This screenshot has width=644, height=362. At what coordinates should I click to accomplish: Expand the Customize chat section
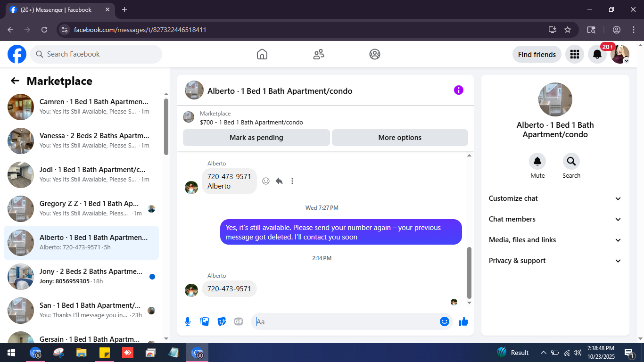point(555,198)
